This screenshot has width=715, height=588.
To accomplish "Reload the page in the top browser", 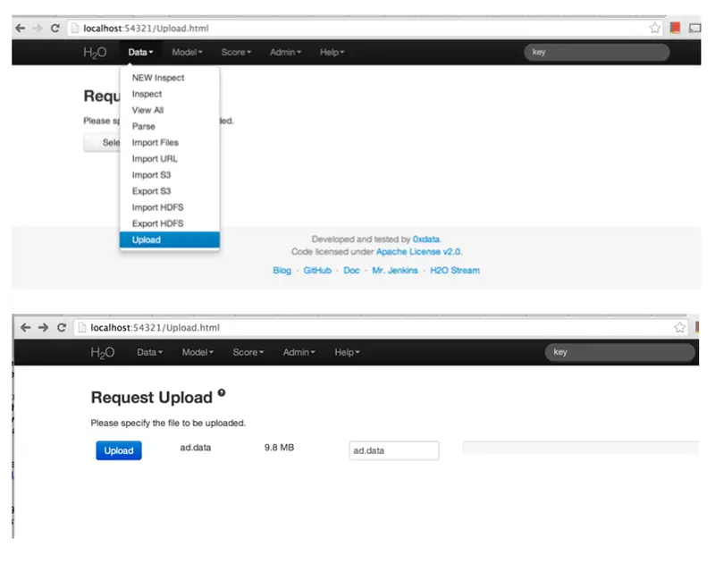I will click(x=55, y=29).
